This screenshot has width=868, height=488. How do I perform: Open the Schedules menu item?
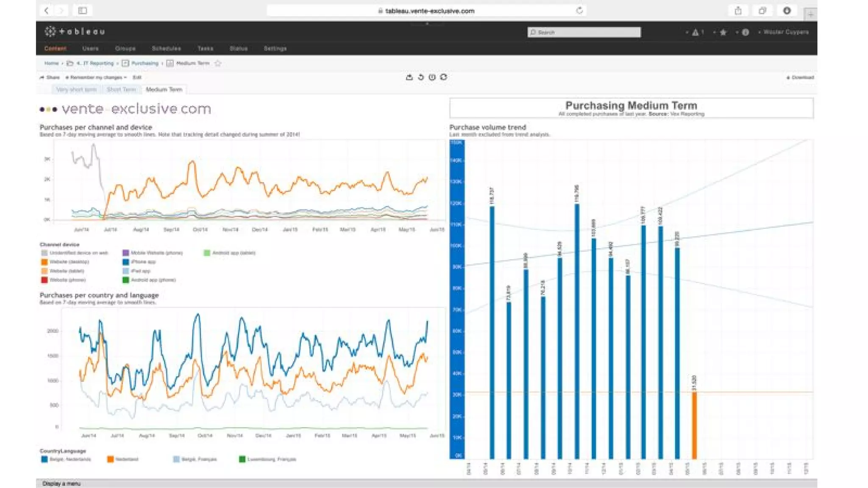(x=166, y=49)
